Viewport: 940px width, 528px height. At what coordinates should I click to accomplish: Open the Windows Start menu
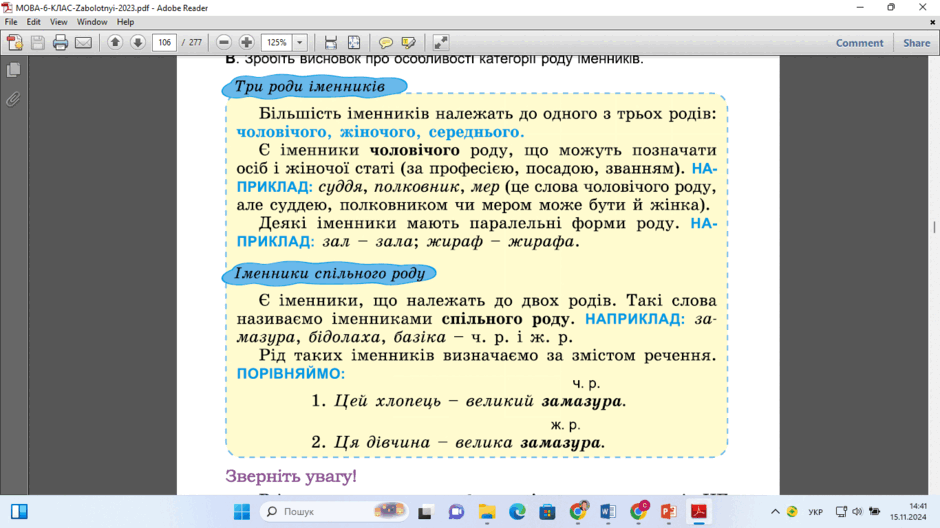coord(242,512)
